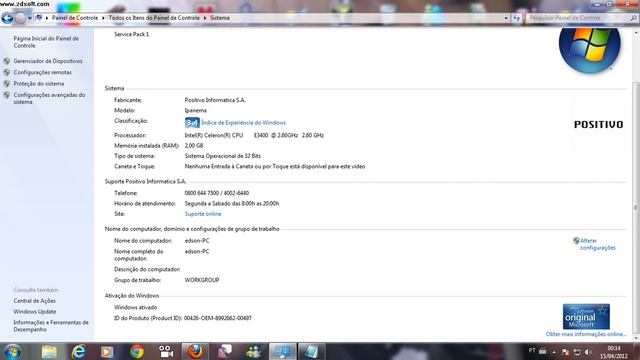Open Action Center flag tray icon
The image size is (640, 360).
tap(565, 352)
